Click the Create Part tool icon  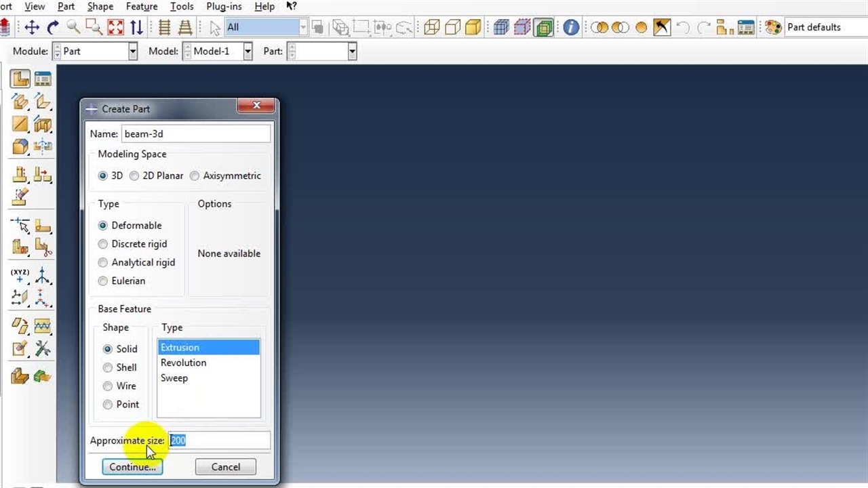pyautogui.click(x=20, y=79)
